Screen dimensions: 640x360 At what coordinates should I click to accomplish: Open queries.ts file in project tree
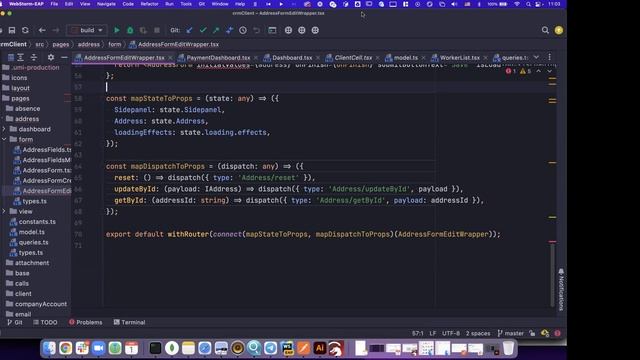pyautogui.click(x=29, y=242)
